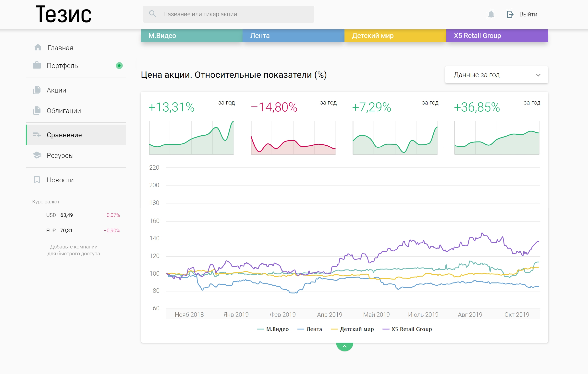Click the chevron in the period dropdown
588x374 pixels.
[x=538, y=75]
